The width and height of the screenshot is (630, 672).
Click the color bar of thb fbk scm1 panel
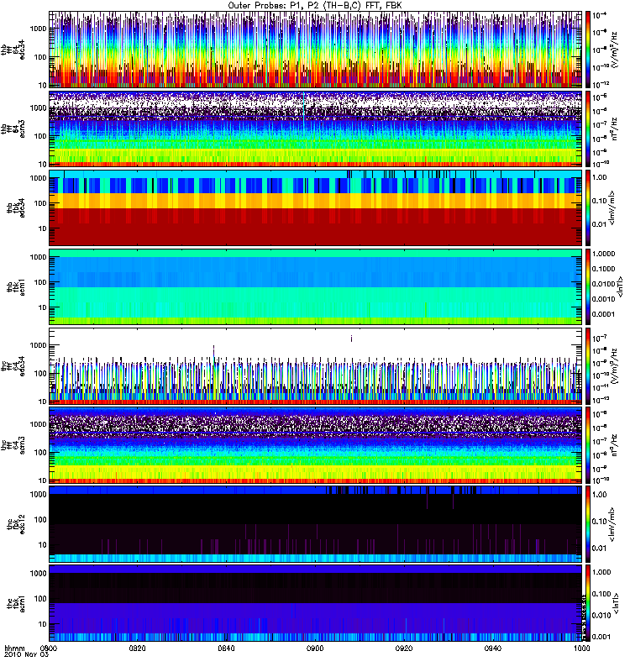click(x=587, y=286)
